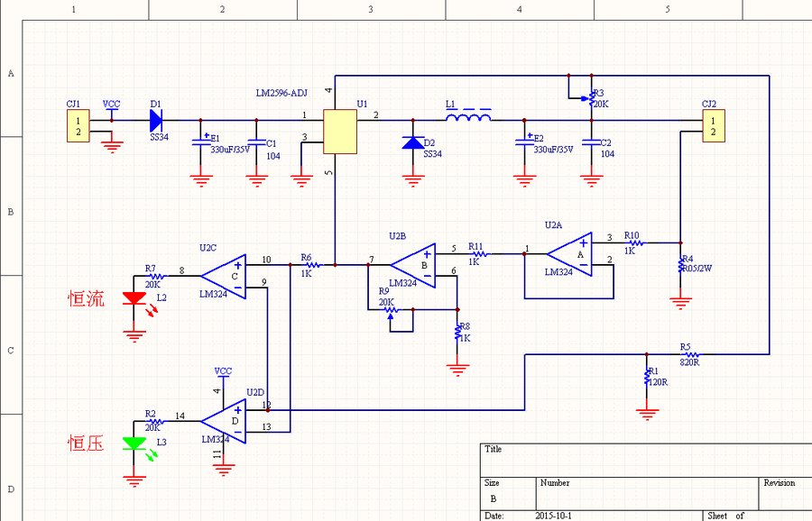
Task: Select the R3 20K potentiometer
Action: (591, 98)
